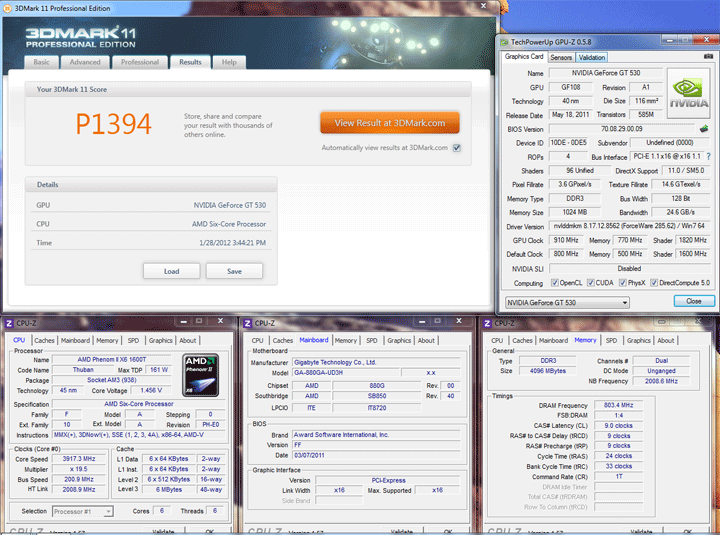Open the Help tab in 3DMark 11
720x535 pixels.
[229, 62]
